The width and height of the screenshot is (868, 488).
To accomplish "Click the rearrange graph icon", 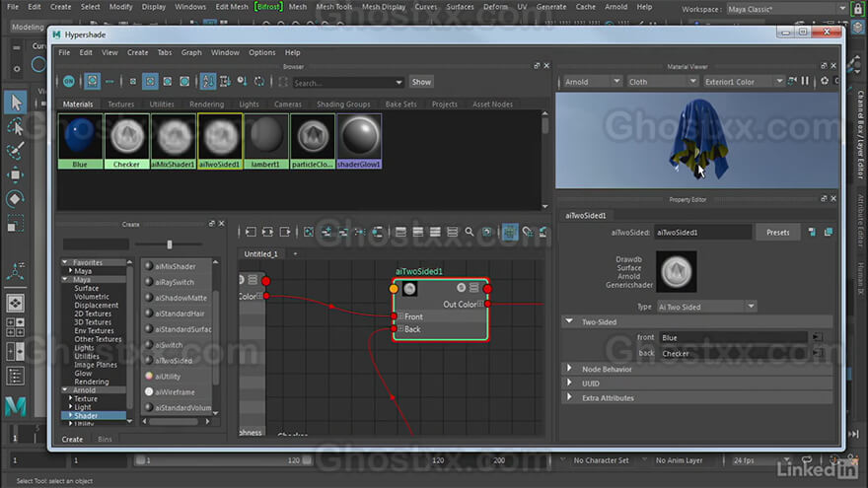I will click(x=360, y=232).
